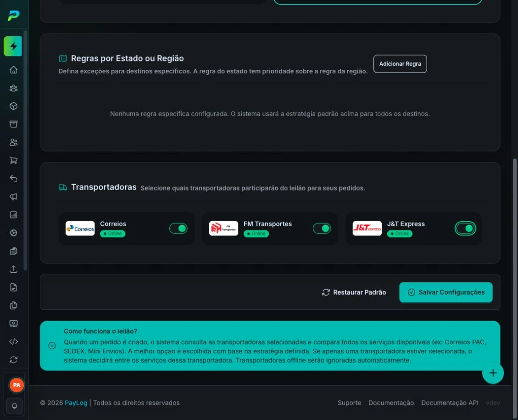Open the green lightning bolt sidebar item

click(x=13, y=46)
